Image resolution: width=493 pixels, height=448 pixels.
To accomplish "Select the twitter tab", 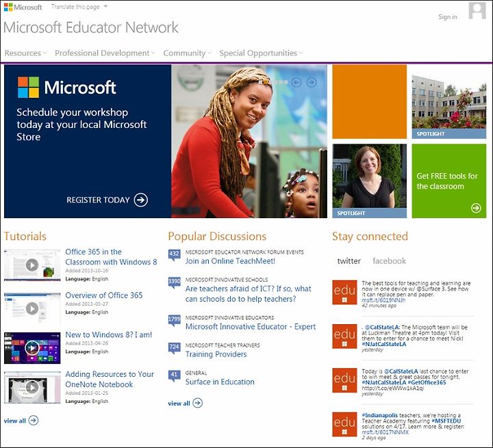I will pos(349,261).
